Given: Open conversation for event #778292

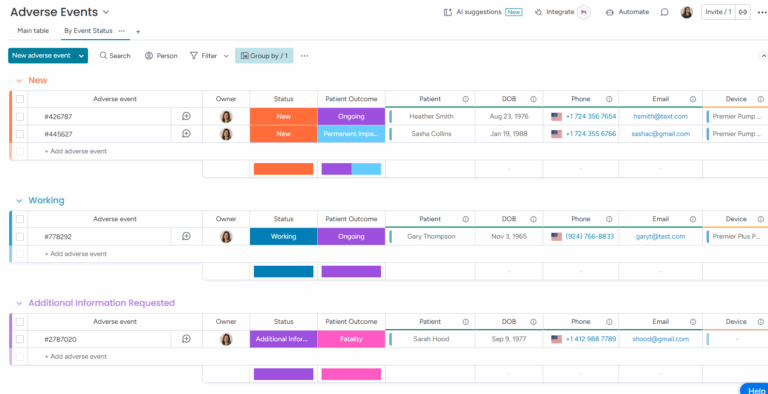Looking at the screenshot, I should [186, 237].
